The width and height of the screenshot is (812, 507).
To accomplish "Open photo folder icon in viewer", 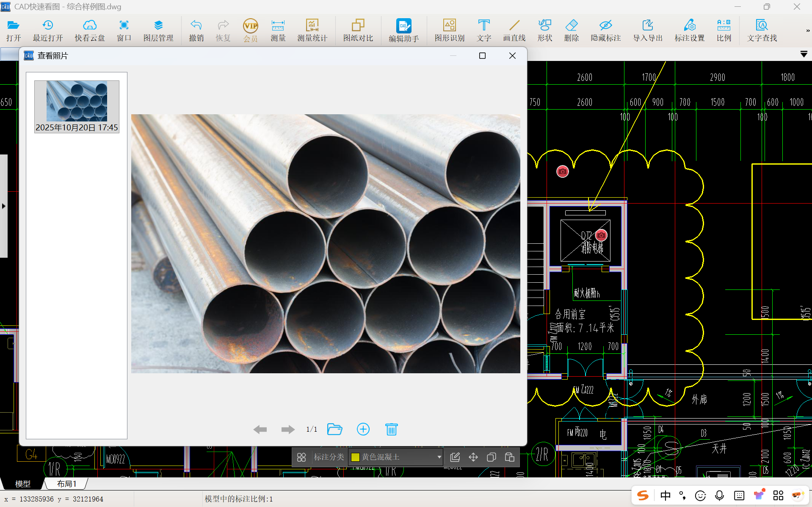I will point(334,429).
